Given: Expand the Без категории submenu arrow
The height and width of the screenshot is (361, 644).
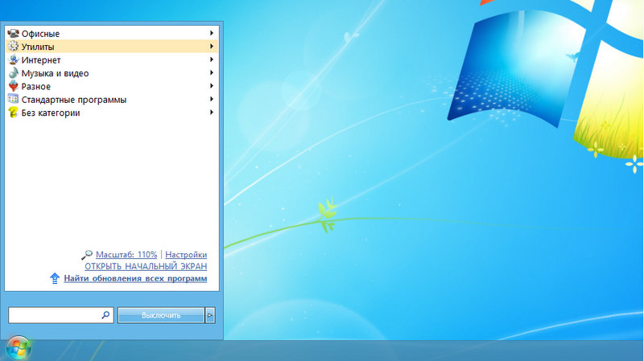Looking at the screenshot, I should pos(212,112).
